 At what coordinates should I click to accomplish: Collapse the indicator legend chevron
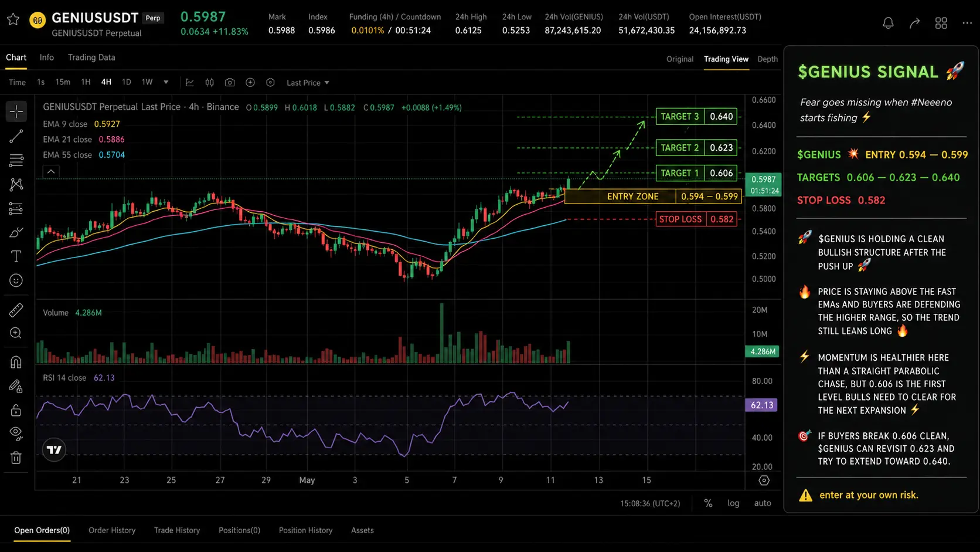click(x=51, y=171)
